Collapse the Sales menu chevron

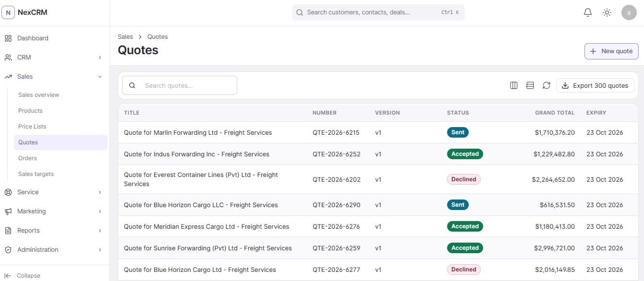[100, 77]
